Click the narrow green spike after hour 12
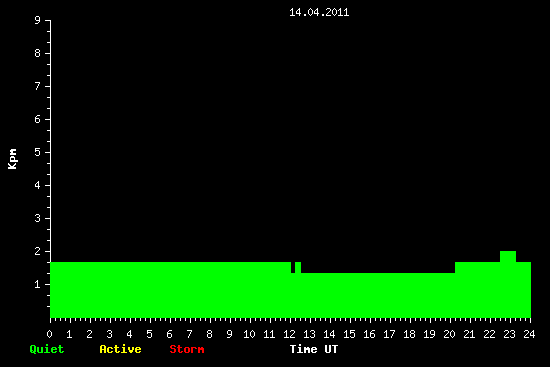Screen dimensions: 550x367 [298, 267]
